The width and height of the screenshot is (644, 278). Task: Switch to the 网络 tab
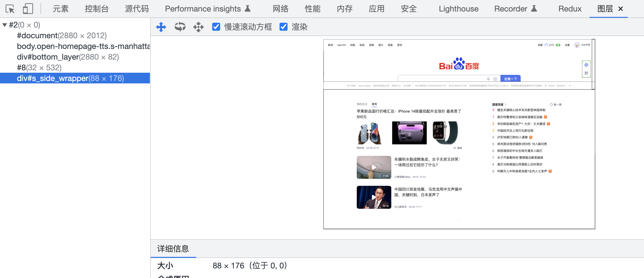point(280,9)
